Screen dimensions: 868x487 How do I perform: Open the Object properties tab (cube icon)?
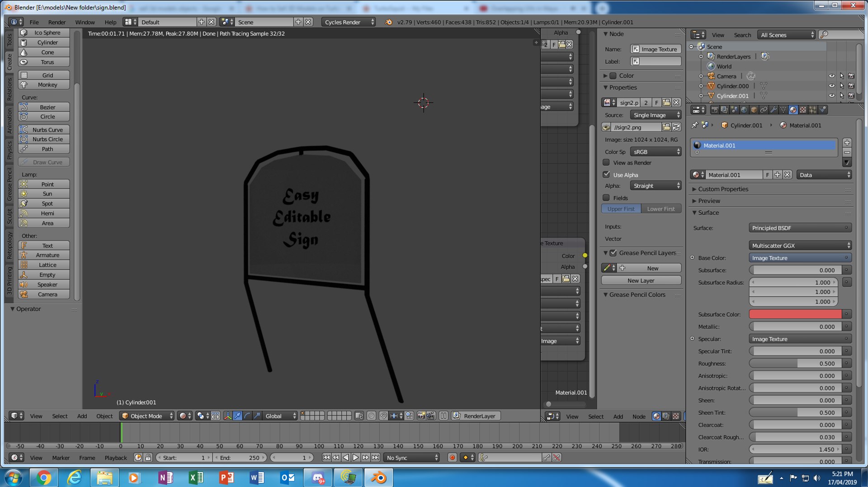coord(754,110)
